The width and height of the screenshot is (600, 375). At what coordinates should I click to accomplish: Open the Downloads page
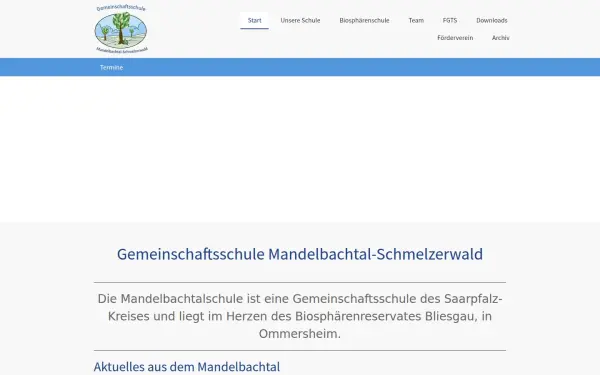492,20
